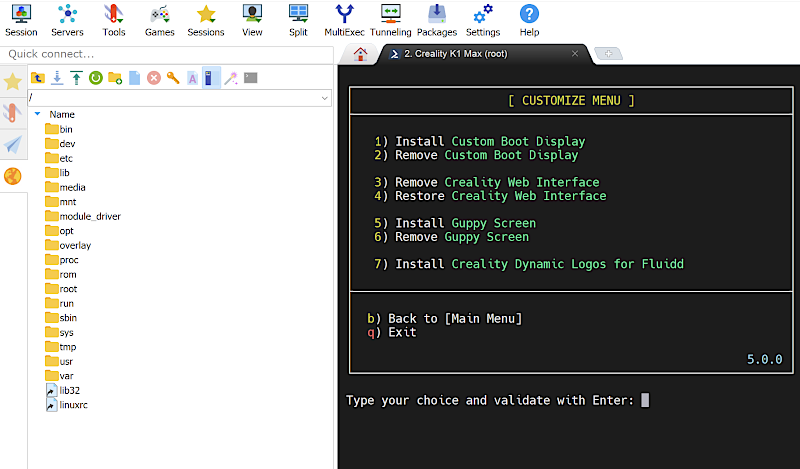Select the rom folder
This screenshot has height=469, width=800.
coord(61,274)
